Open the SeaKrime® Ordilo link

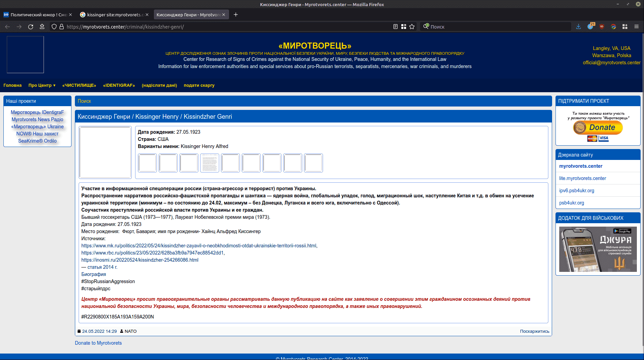pos(37,141)
